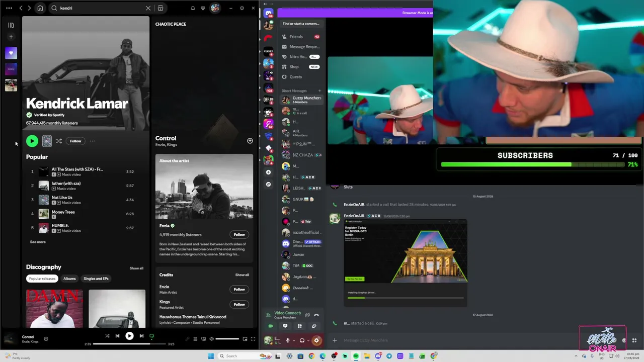The image size is (644, 362).
Task: Open the Friends tab in Discord
Action: (301, 37)
